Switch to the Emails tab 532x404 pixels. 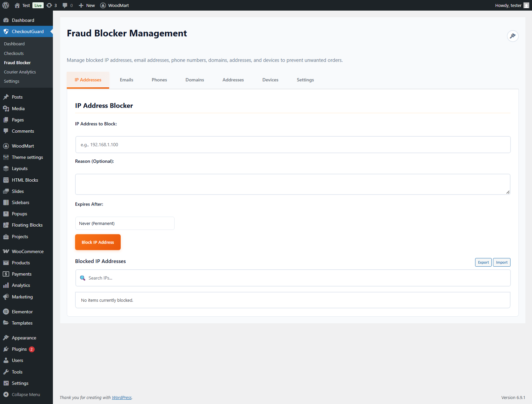click(127, 80)
